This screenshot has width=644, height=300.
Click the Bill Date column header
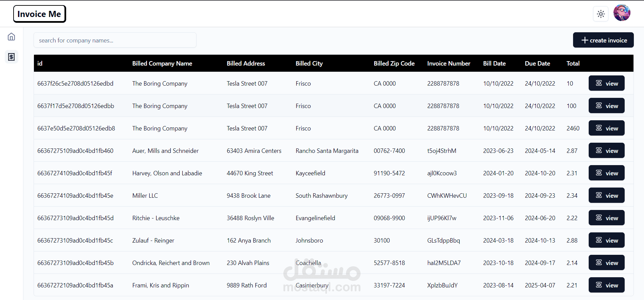(494, 64)
